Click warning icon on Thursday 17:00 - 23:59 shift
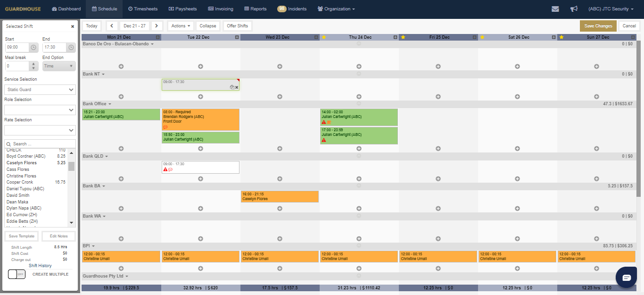Image resolution: width=644 pixels, height=295 pixels. tap(324, 140)
